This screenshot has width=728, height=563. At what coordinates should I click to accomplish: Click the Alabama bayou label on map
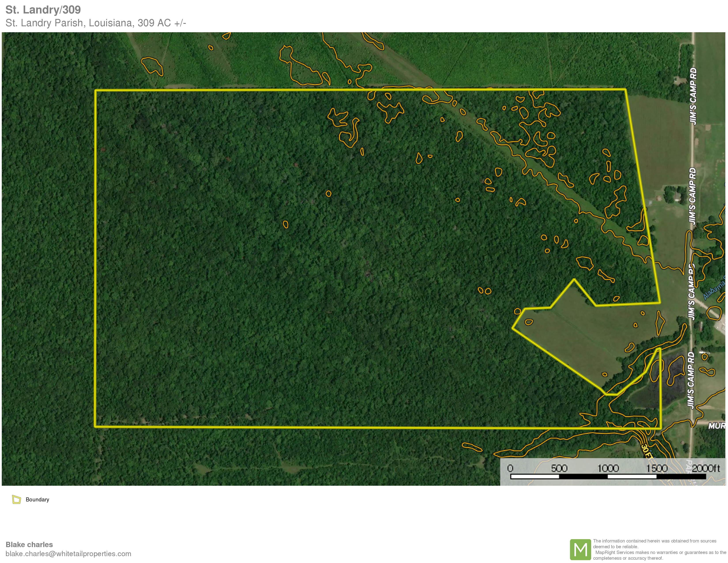coord(714,289)
